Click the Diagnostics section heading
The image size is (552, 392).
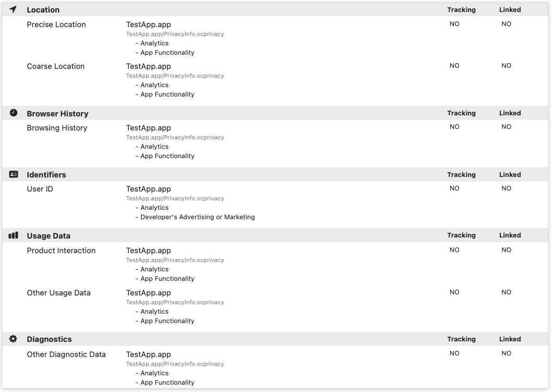(x=49, y=339)
